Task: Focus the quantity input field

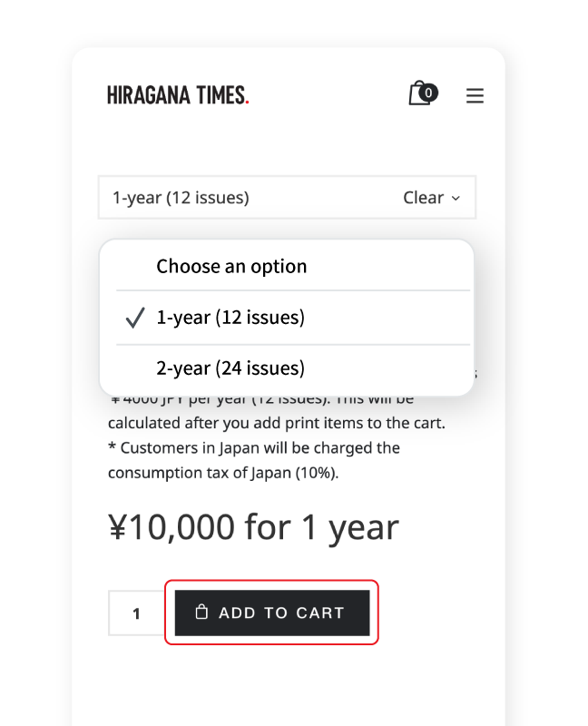Action: 136,613
